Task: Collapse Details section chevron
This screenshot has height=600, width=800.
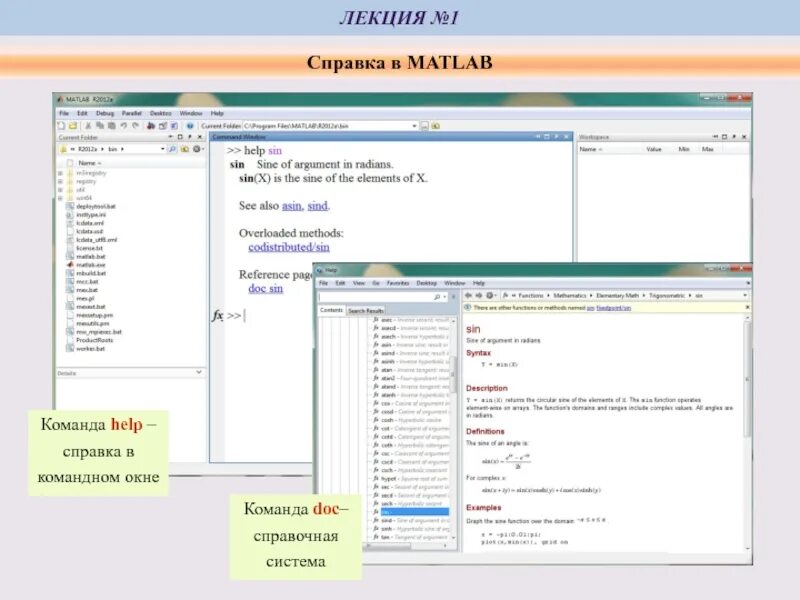Action: click(199, 372)
